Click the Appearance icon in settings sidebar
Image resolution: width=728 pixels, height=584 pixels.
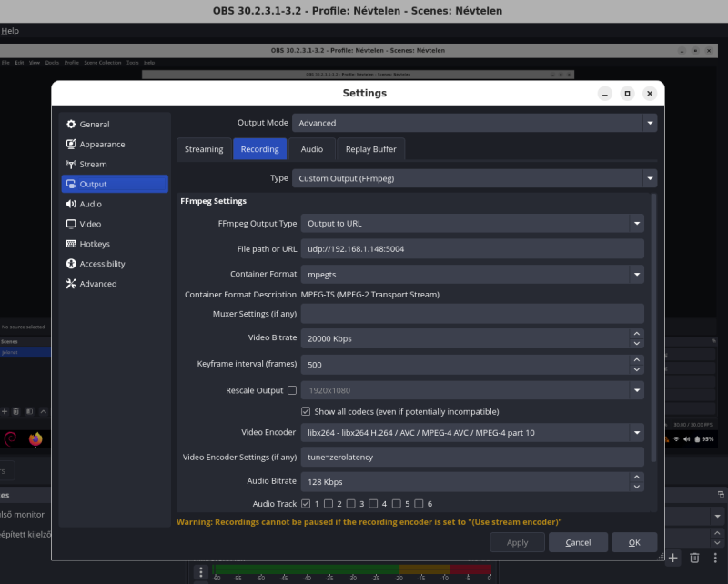[x=71, y=144]
